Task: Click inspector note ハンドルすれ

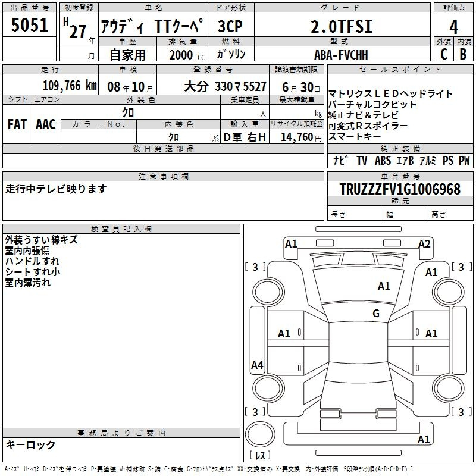Action: [32, 261]
